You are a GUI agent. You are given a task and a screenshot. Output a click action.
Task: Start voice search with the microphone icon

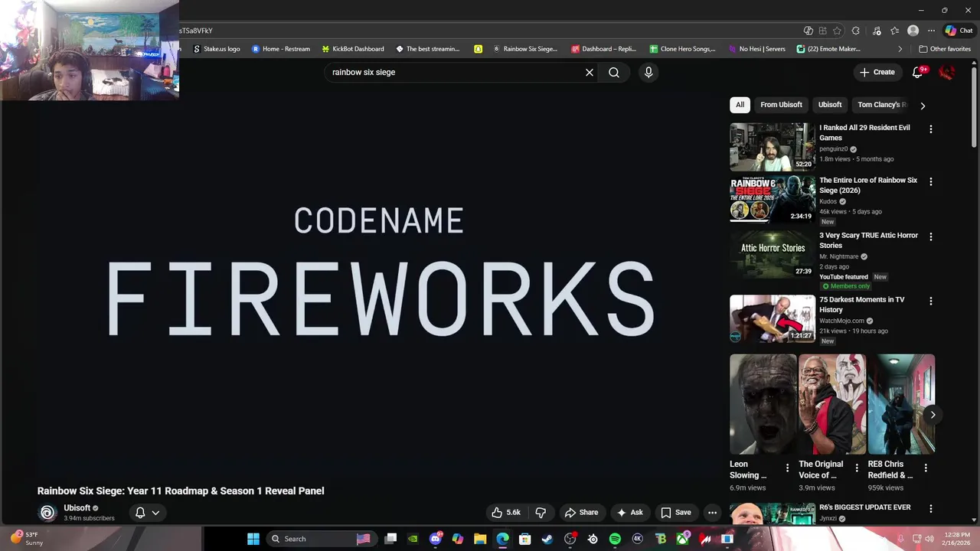point(648,72)
